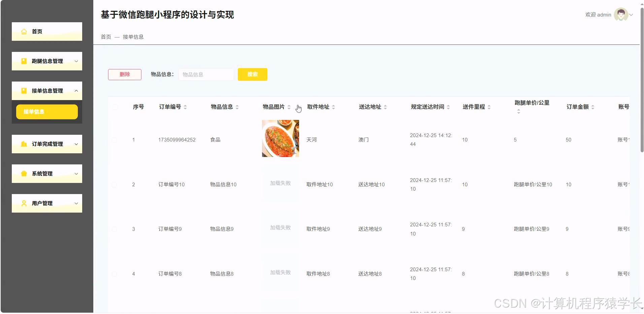Click the home icon beside 首页
This screenshot has height=314, width=644.
[x=24, y=31]
